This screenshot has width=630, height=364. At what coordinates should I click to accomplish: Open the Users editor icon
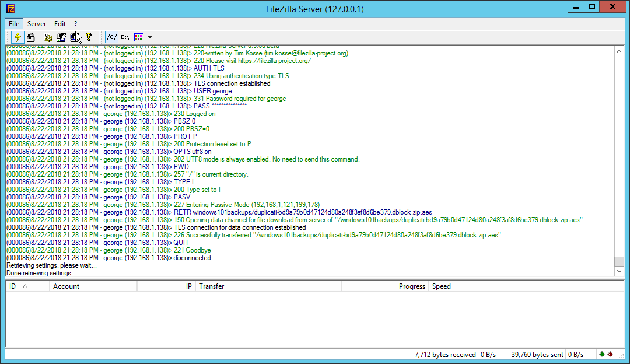tap(61, 37)
